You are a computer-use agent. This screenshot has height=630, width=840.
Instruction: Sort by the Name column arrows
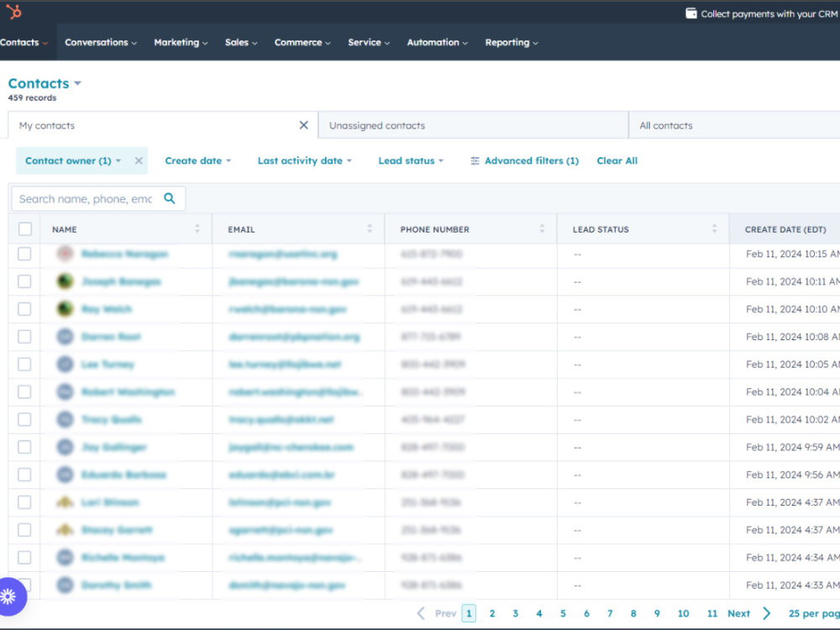click(x=197, y=228)
